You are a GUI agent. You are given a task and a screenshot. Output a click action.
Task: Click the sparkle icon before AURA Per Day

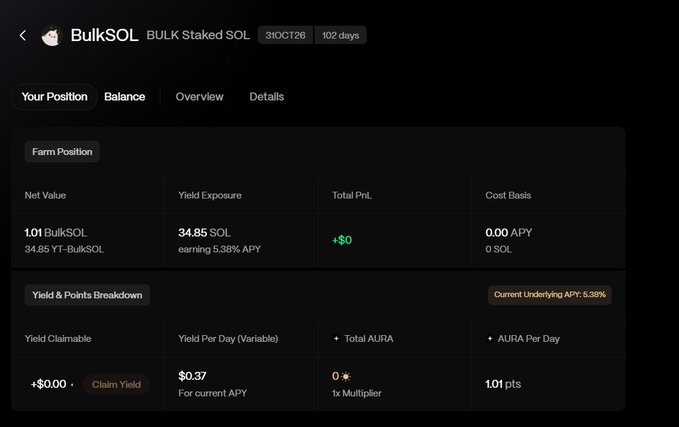pyautogui.click(x=490, y=339)
